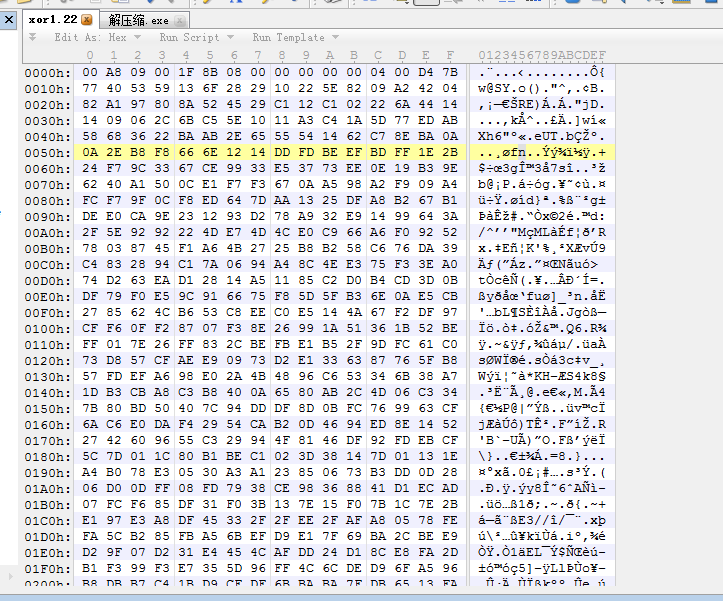Click byte 3D in row 0180h
Screen dimensions: 723x601
point(306,456)
